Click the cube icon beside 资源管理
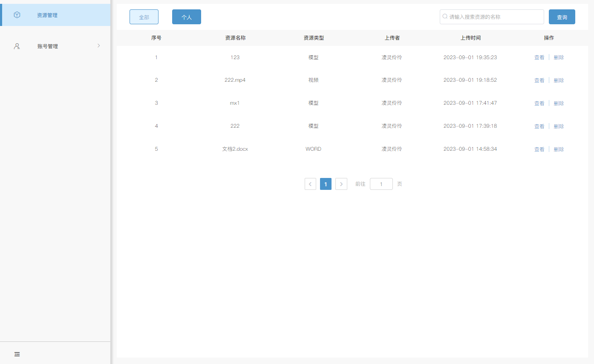 click(x=17, y=15)
